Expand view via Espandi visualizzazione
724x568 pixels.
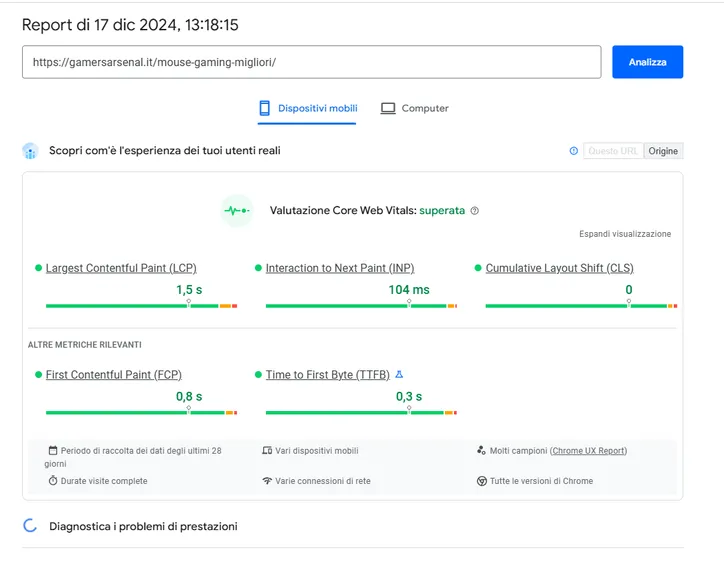pos(625,234)
